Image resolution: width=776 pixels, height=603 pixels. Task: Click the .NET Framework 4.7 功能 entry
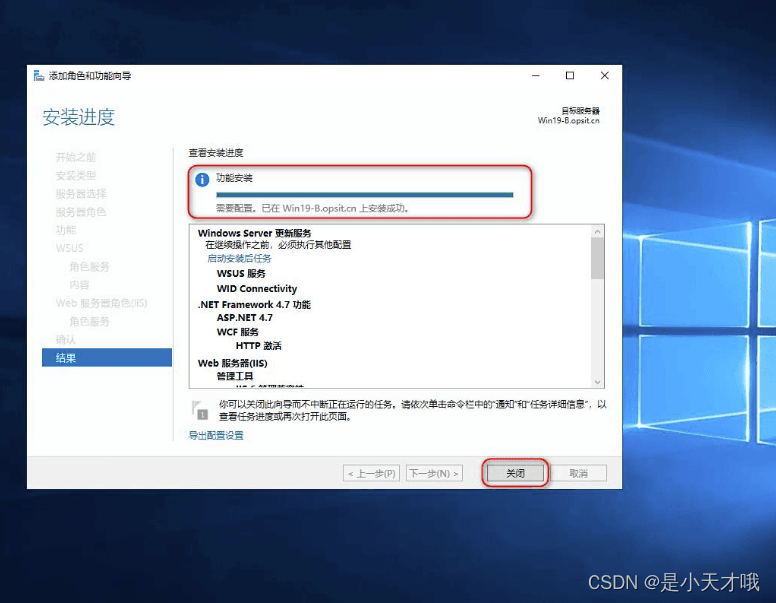(x=254, y=304)
